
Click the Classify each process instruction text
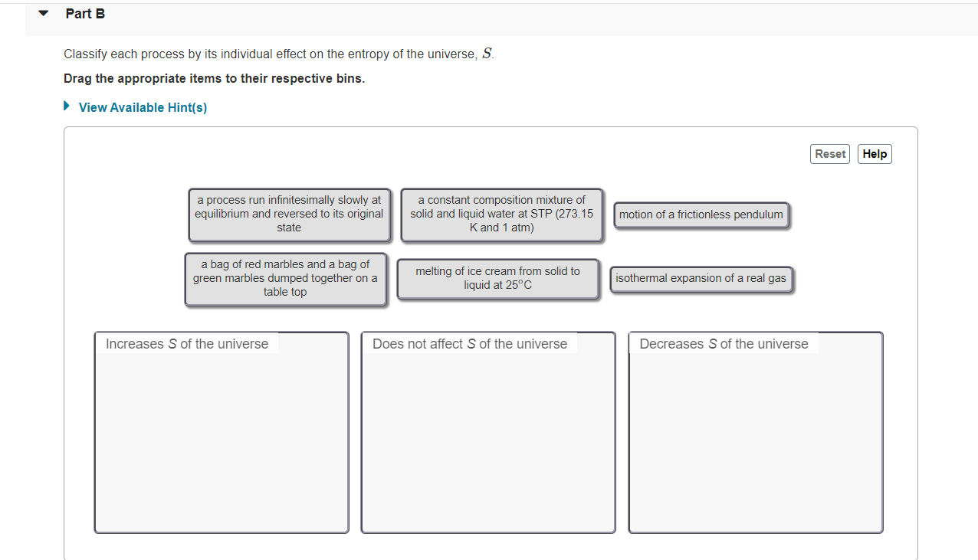coord(277,54)
